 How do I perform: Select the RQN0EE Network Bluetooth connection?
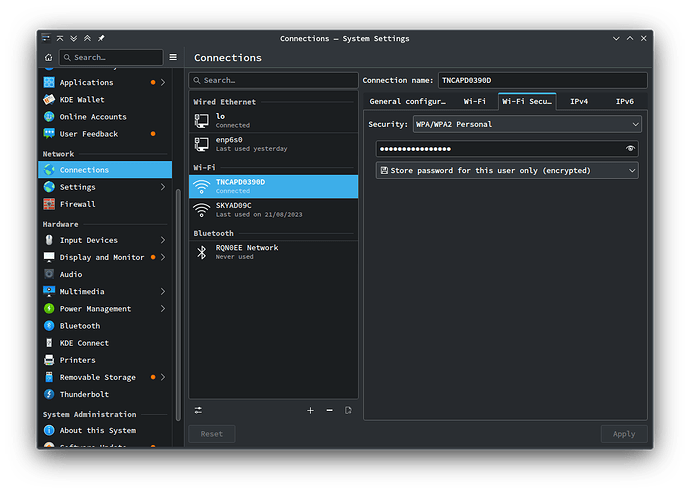pyautogui.click(x=274, y=252)
